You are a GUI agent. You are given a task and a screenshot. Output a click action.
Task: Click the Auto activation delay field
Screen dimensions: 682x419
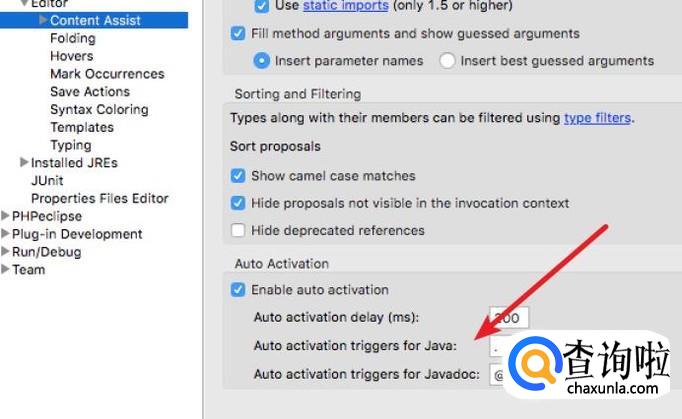(509, 318)
